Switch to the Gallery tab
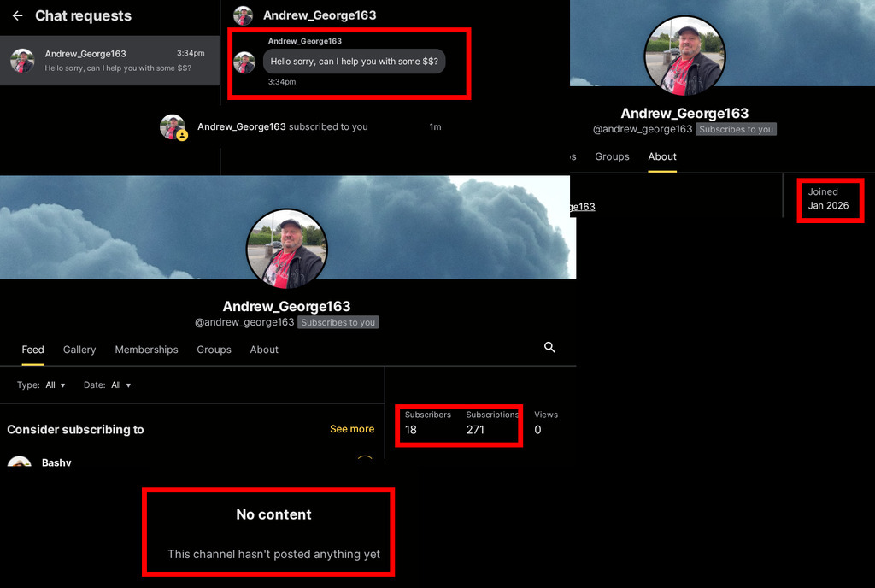875x588 pixels. click(79, 350)
